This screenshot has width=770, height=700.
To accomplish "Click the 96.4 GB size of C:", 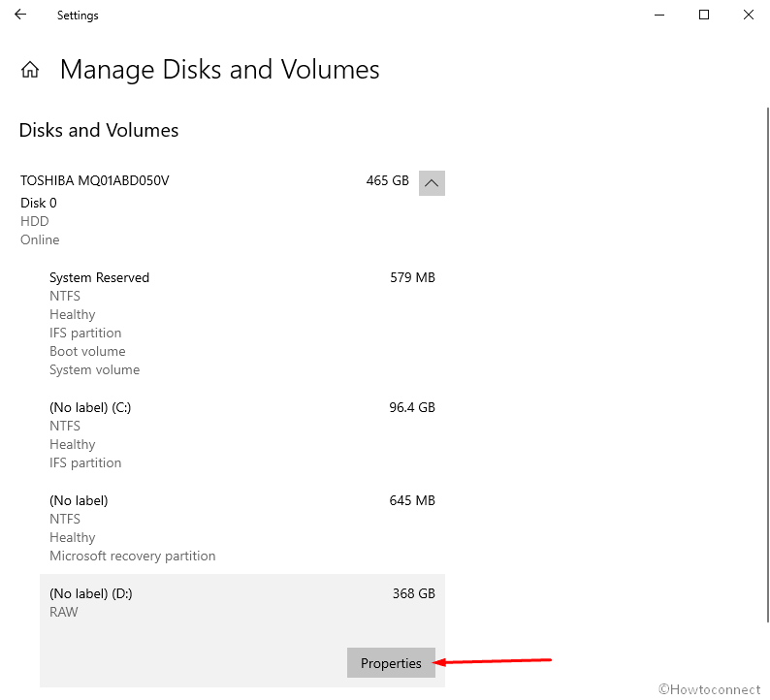I will pyautogui.click(x=412, y=407).
